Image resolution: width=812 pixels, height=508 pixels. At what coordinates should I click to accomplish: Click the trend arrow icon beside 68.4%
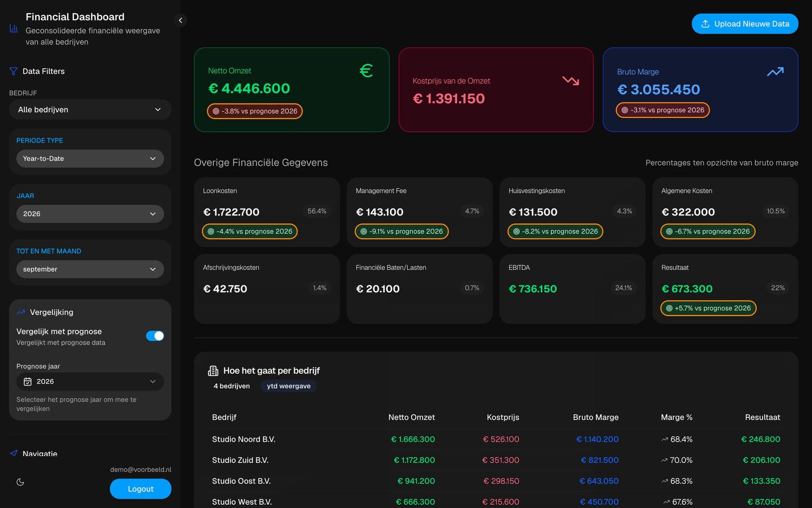(x=664, y=439)
